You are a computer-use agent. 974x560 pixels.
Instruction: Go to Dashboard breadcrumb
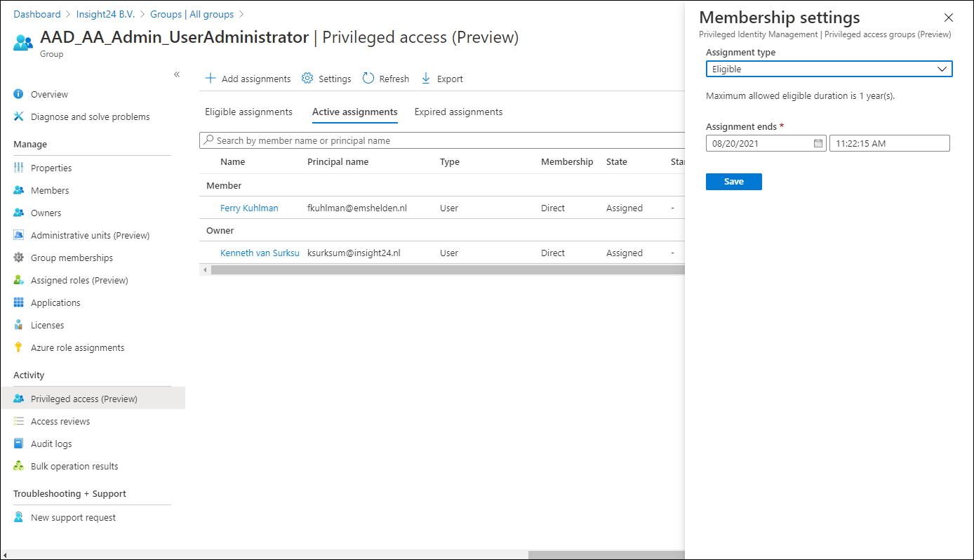pyautogui.click(x=37, y=14)
